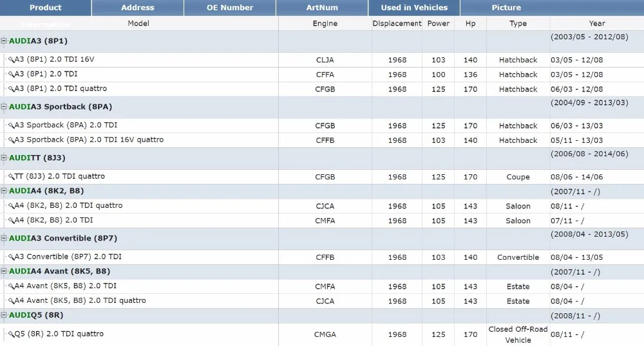Click magnifier icon beside A4 (8K2, B8) 2.0 TDI
This screenshot has height=346, width=644.
11,221
